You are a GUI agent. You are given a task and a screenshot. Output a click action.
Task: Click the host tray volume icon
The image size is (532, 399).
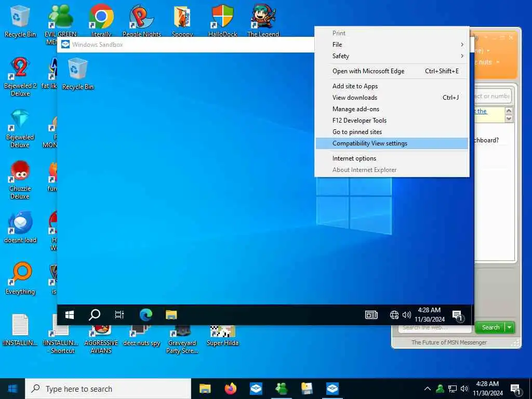[x=464, y=389]
